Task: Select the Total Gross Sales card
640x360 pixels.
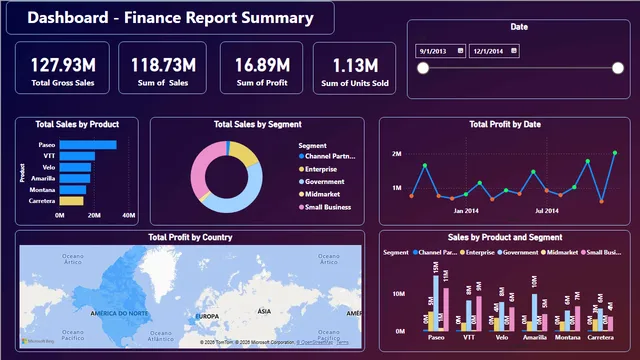Action: pos(62,68)
